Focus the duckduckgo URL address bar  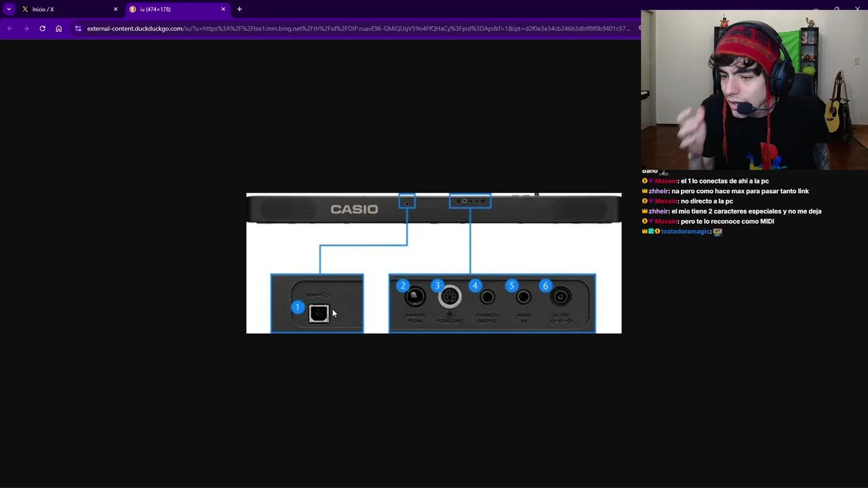[x=358, y=28]
